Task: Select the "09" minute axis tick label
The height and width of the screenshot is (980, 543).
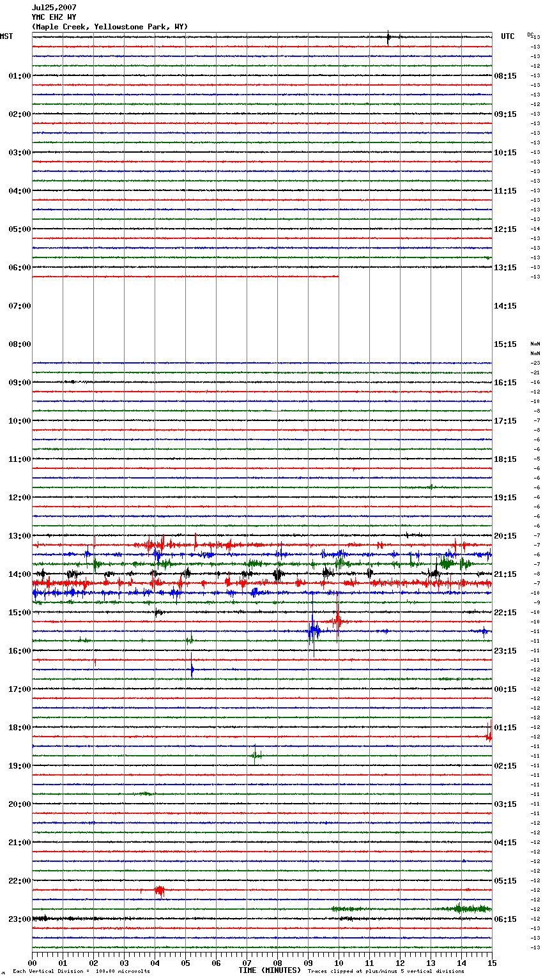Action: [308, 963]
